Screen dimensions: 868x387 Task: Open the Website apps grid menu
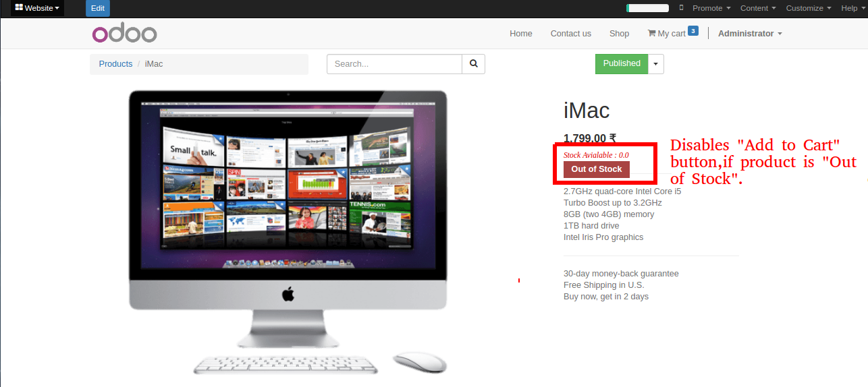coord(37,8)
